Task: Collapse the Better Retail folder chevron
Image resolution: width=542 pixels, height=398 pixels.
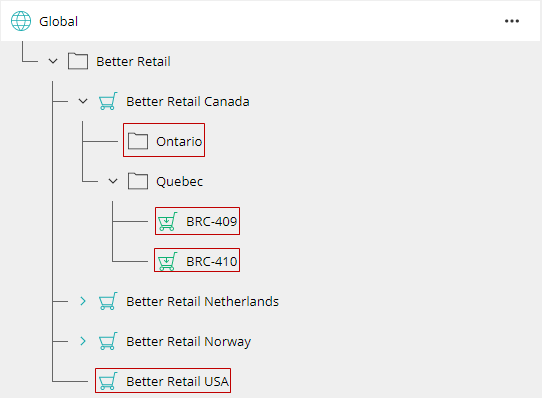Action: pos(53,62)
